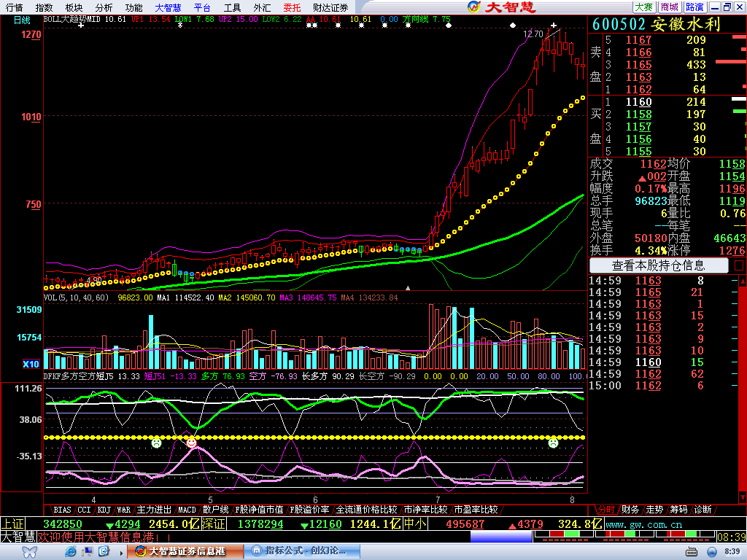Viewport: 747px width, 560px height.
Task: Click the 大赛 button in title bar
Action: (x=643, y=7)
